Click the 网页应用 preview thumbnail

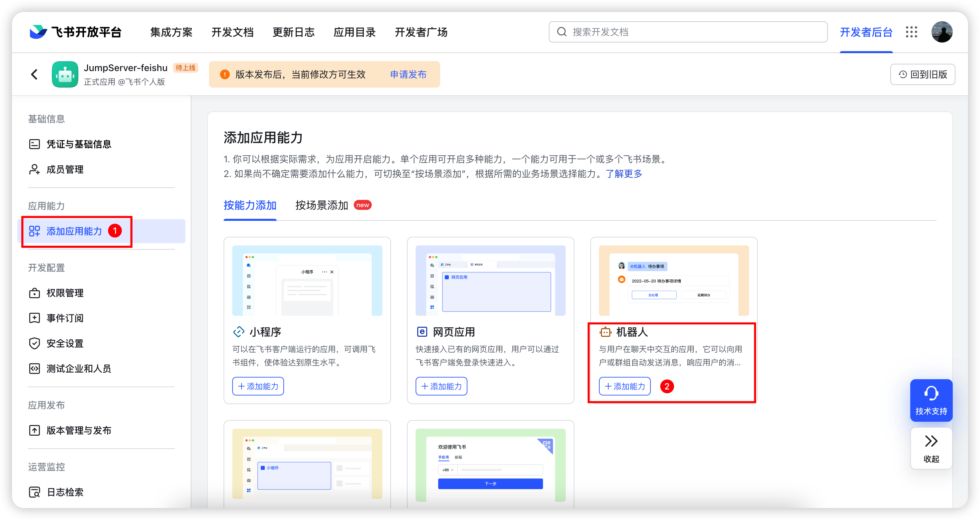click(x=490, y=280)
